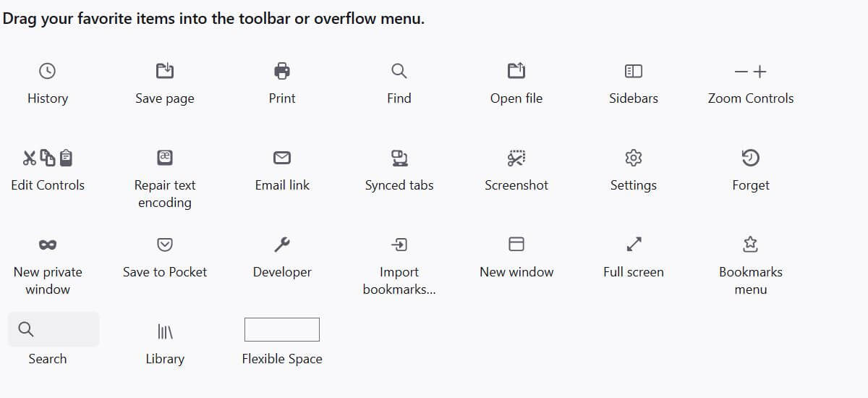Image resolution: width=868 pixels, height=398 pixels.
Task: Select the Save to Pocket icon
Action: [165, 245]
